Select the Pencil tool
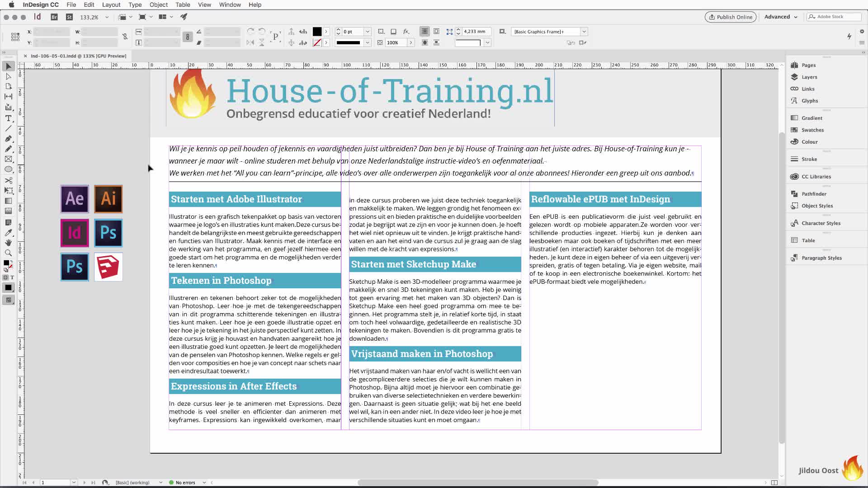868x488 pixels. (x=8, y=149)
